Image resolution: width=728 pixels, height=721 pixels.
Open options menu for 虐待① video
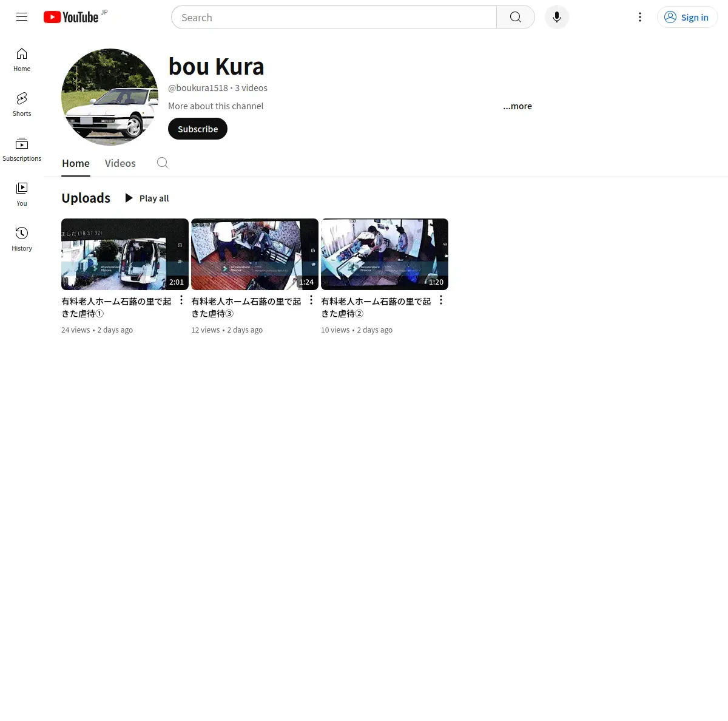(181, 300)
